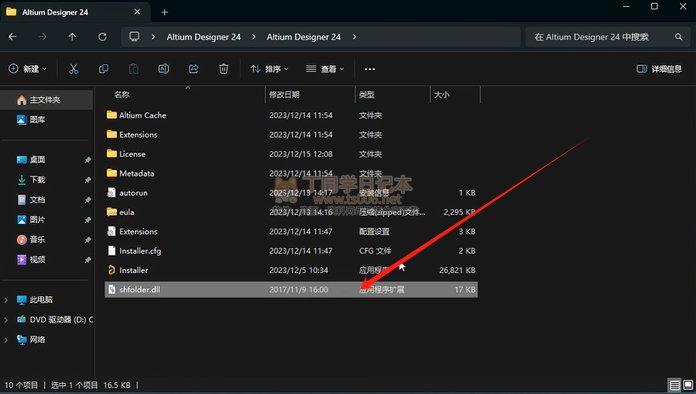Unpin 下载 using its pin icon
The height and width of the screenshot is (394, 696).
click(x=88, y=180)
